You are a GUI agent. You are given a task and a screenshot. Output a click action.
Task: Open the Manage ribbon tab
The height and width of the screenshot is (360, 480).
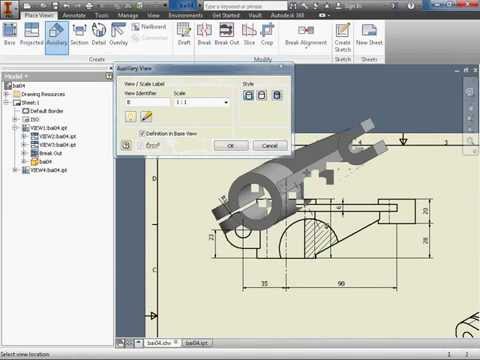128,15
